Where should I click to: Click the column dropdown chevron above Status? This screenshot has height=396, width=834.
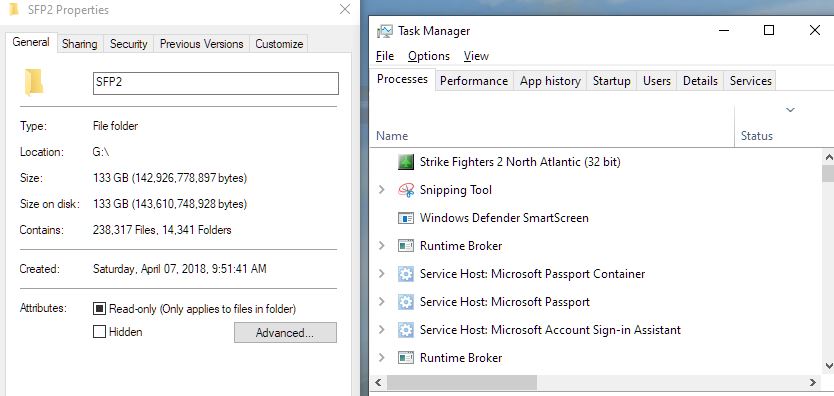pos(790,110)
